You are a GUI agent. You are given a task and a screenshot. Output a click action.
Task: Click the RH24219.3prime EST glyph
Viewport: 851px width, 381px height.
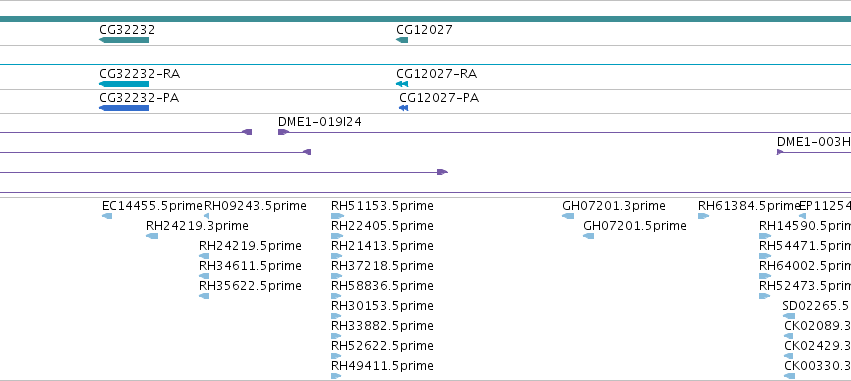tap(152, 236)
